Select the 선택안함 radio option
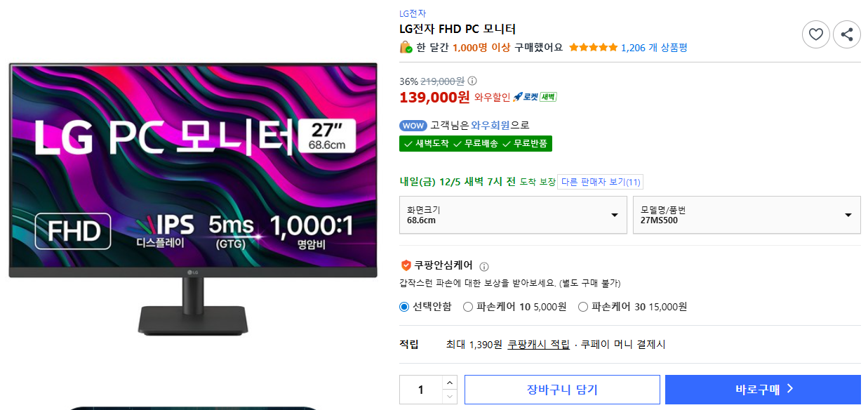 tap(404, 307)
